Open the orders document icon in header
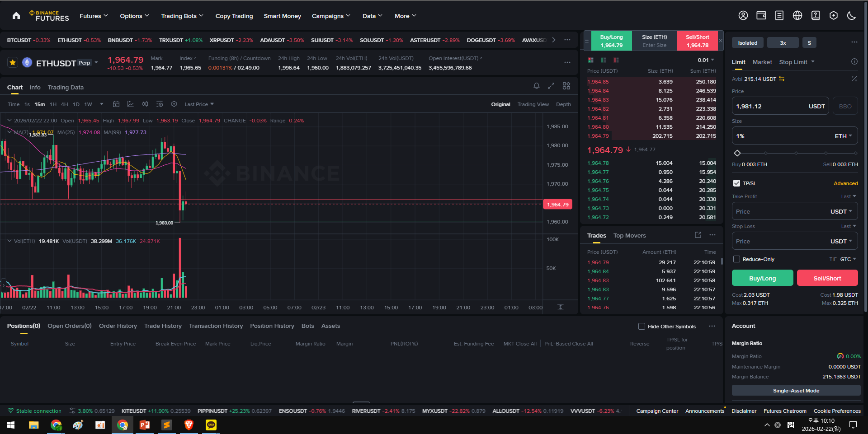Image resolution: width=868 pixels, height=434 pixels. (x=779, y=16)
